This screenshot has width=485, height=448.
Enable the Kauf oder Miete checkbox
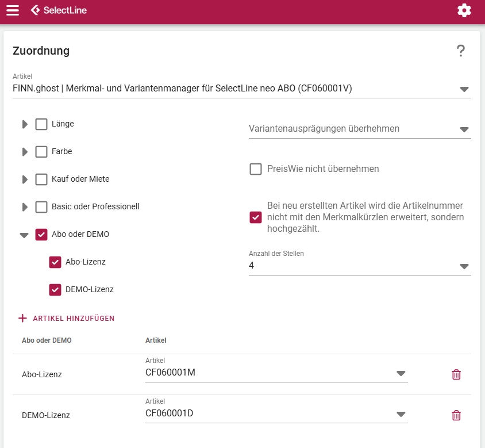(41, 179)
